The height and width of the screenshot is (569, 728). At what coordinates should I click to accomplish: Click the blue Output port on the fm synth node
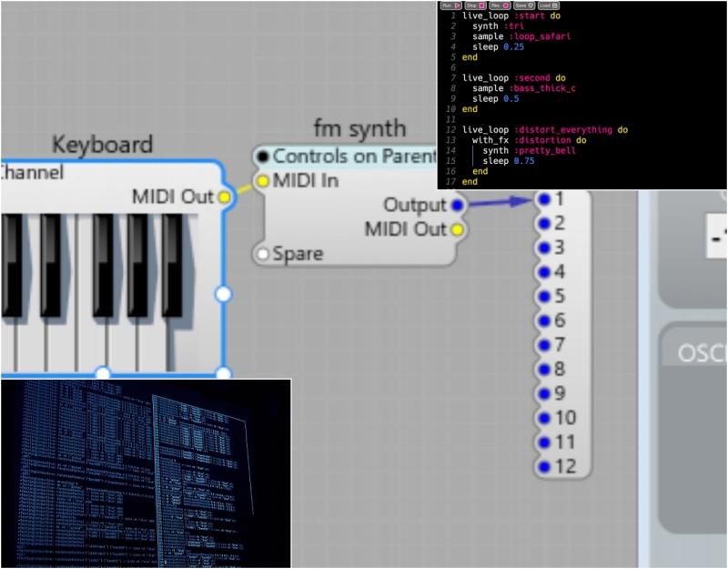pyautogui.click(x=457, y=206)
